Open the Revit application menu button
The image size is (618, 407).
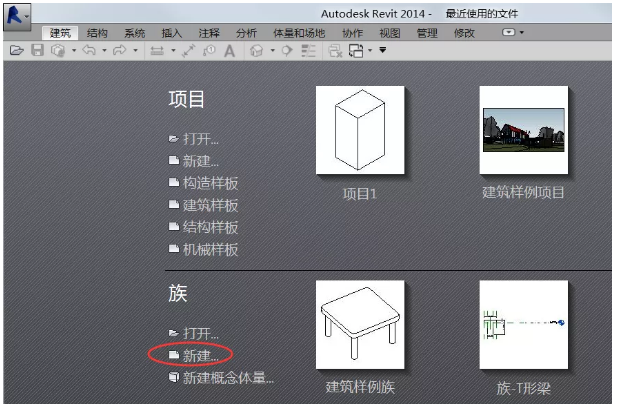17,17
